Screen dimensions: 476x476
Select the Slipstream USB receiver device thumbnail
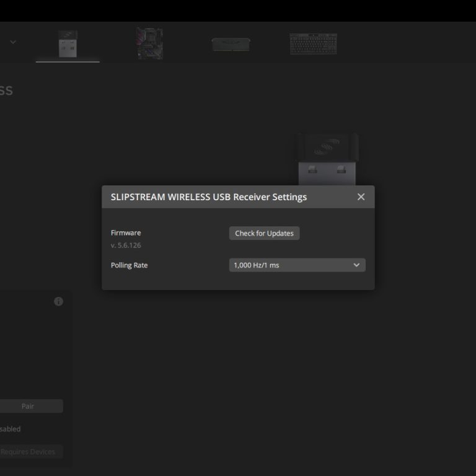click(x=68, y=43)
